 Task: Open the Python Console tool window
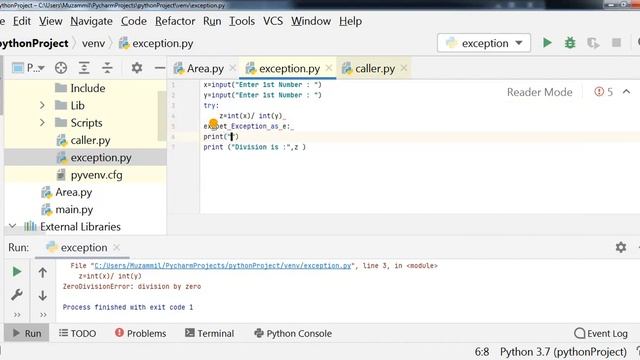tap(293, 333)
